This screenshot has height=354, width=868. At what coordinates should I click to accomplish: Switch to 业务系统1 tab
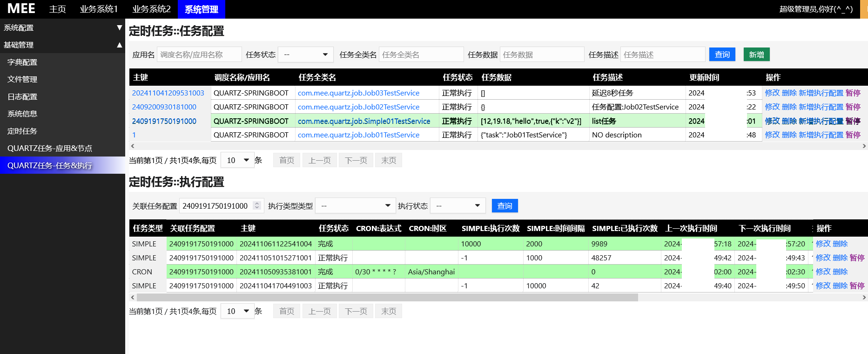[x=99, y=9]
